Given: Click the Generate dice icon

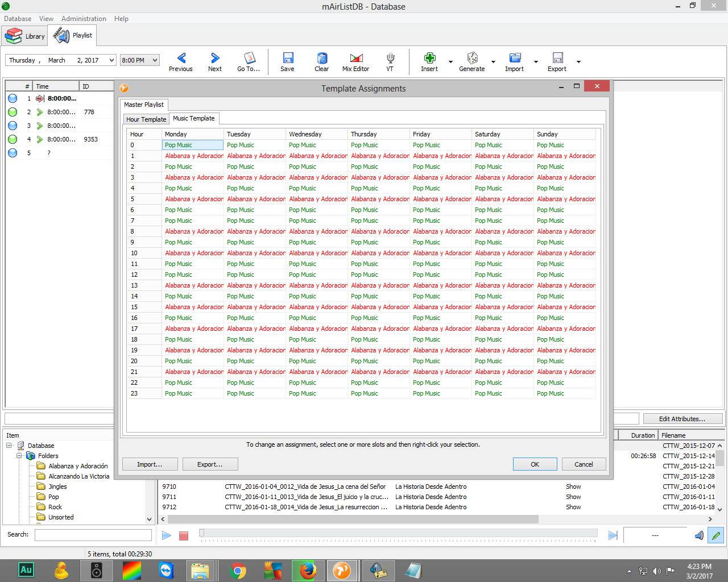Looking at the screenshot, I should [472, 58].
